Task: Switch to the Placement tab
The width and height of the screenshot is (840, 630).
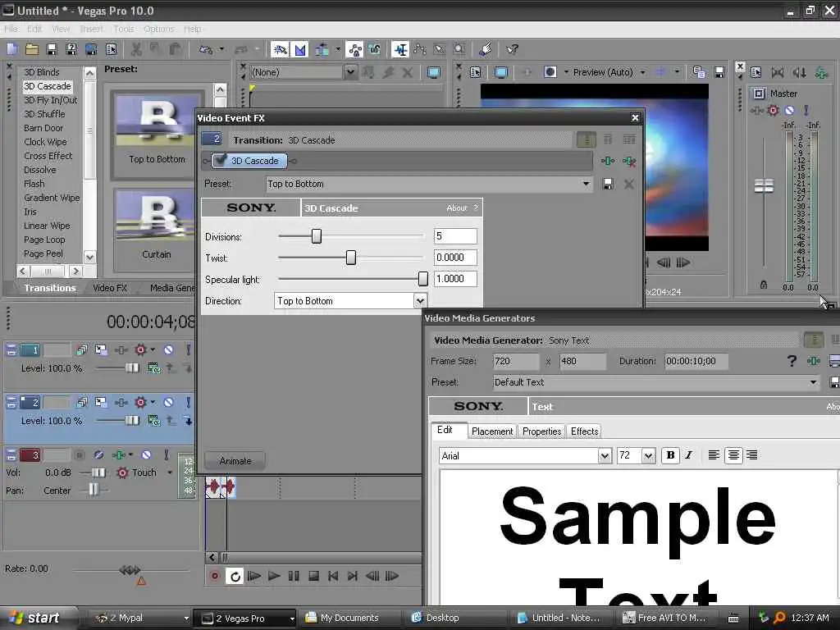Action: pyautogui.click(x=492, y=431)
